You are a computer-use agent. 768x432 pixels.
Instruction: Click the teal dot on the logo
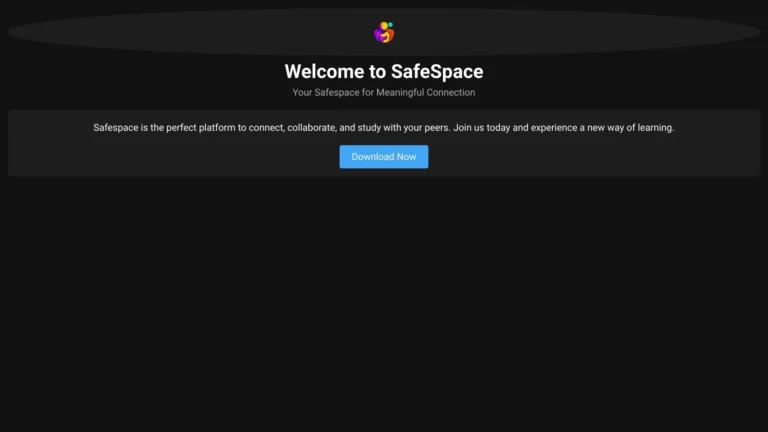point(390,25)
